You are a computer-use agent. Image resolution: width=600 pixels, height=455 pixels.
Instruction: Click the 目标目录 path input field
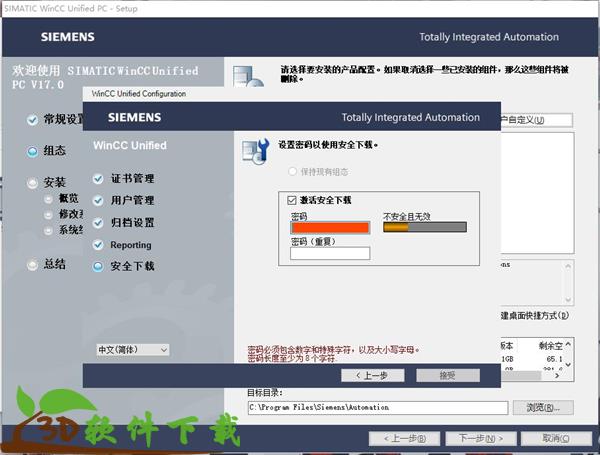378,408
